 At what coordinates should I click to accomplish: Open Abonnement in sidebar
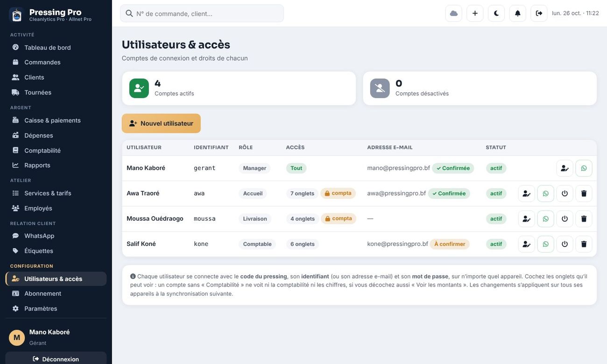(x=56, y=294)
